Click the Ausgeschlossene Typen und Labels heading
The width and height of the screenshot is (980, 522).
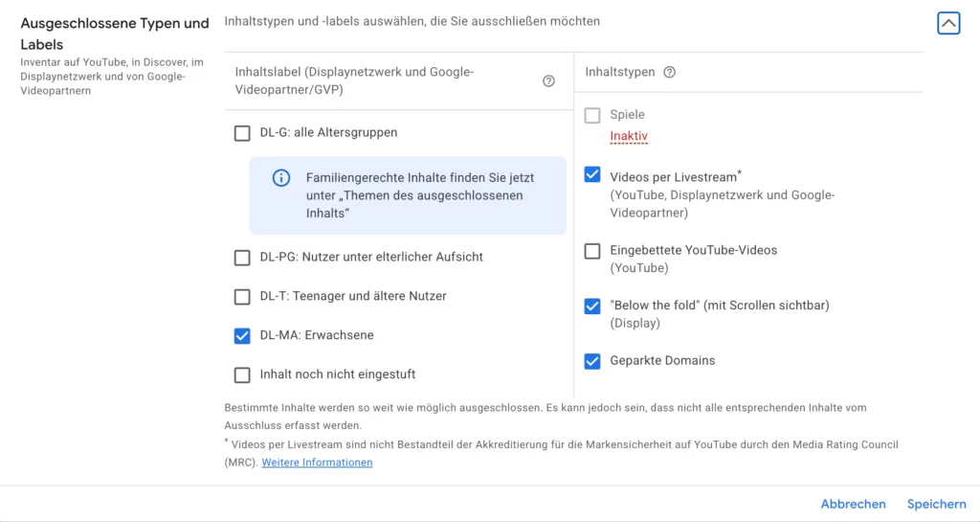coord(115,34)
